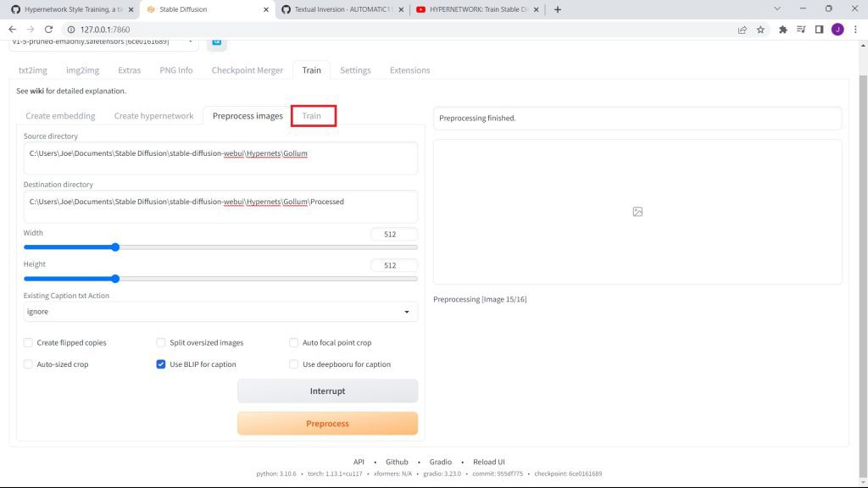The image size is (868, 488).
Task: Enable Create flipped copies checkbox
Action: click(x=29, y=343)
